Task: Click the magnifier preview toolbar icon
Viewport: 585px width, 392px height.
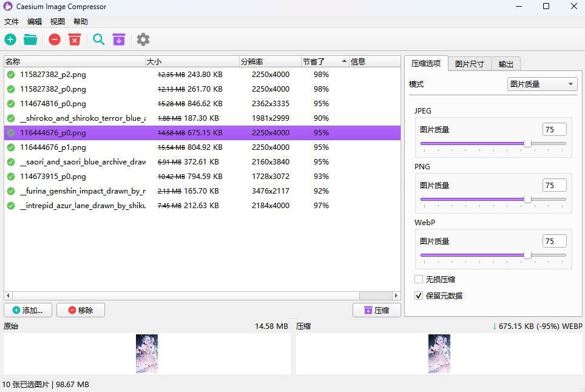Action: click(98, 39)
